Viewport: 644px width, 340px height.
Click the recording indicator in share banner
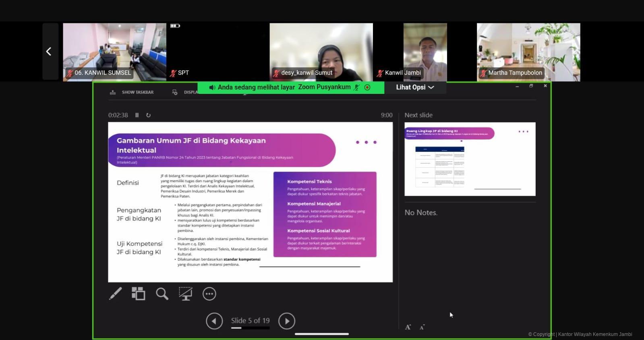367,87
